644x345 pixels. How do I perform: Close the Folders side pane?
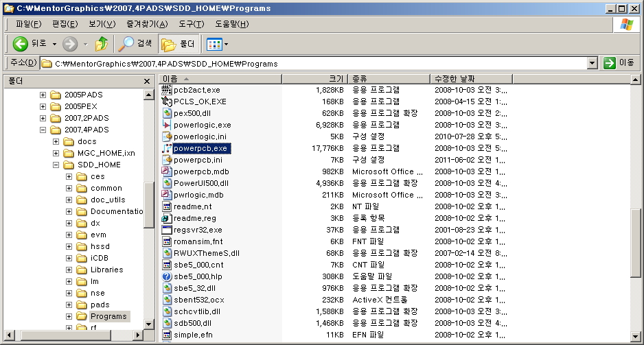[147, 81]
